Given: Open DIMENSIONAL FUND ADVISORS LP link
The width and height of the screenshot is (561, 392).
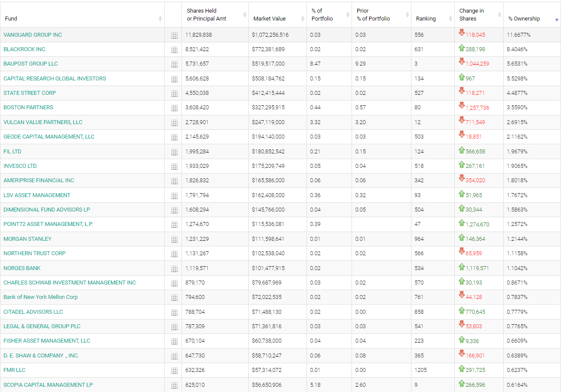Looking at the screenshot, I should pyautogui.click(x=47, y=210).
